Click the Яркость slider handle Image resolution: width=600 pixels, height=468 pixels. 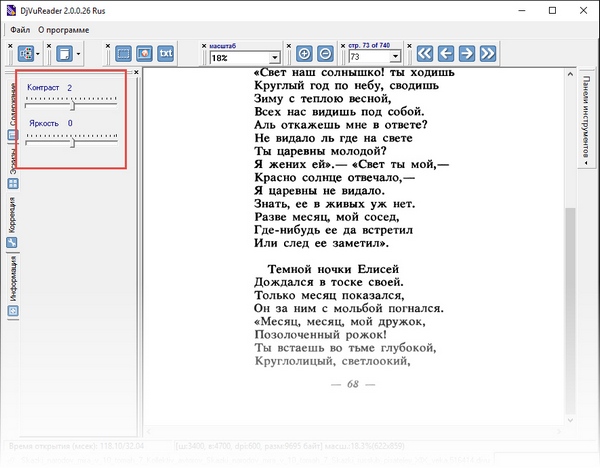72,143
